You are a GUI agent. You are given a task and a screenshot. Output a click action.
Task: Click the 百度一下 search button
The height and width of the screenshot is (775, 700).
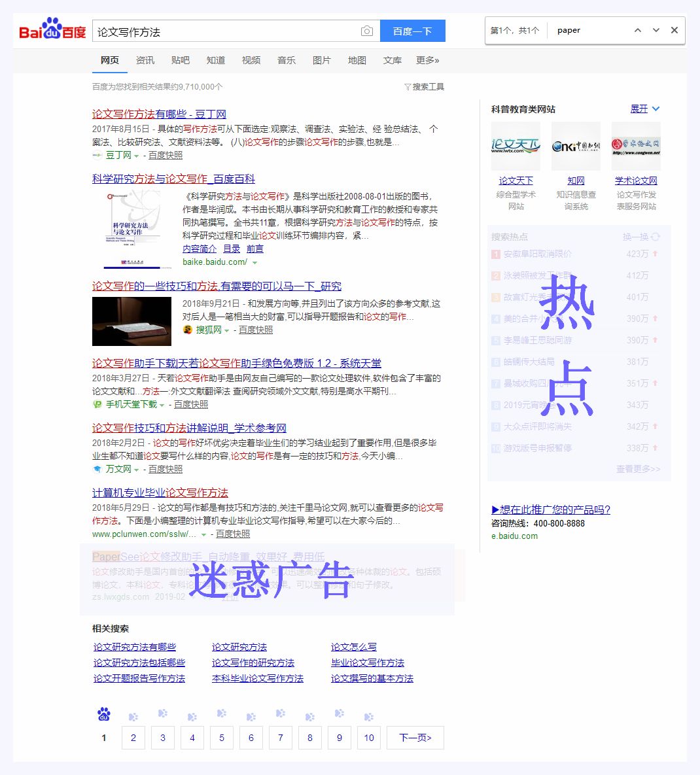click(412, 30)
